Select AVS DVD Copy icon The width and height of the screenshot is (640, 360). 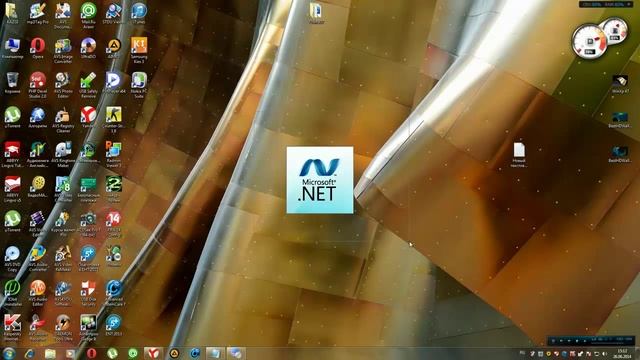coord(12,259)
